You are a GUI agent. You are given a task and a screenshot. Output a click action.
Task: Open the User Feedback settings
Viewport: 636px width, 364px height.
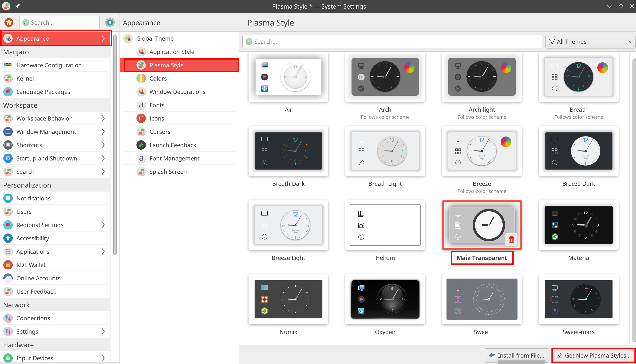(x=55, y=291)
